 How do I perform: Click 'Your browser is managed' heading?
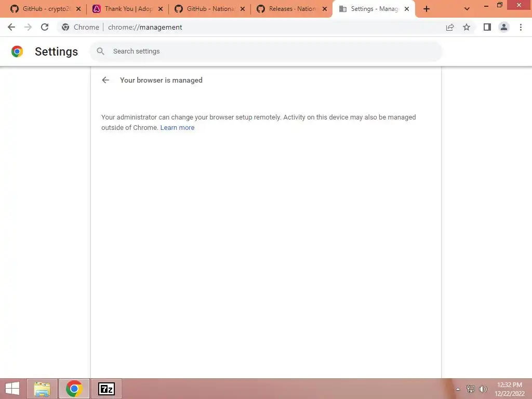coord(161,80)
